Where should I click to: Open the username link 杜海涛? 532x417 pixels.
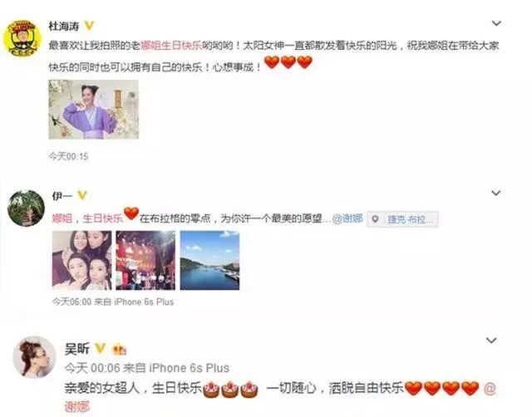(64, 26)
